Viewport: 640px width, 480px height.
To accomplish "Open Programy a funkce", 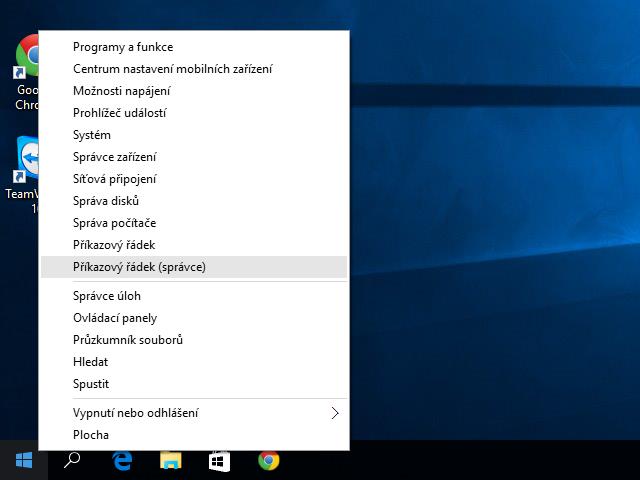I will click(x=123, y=47).
